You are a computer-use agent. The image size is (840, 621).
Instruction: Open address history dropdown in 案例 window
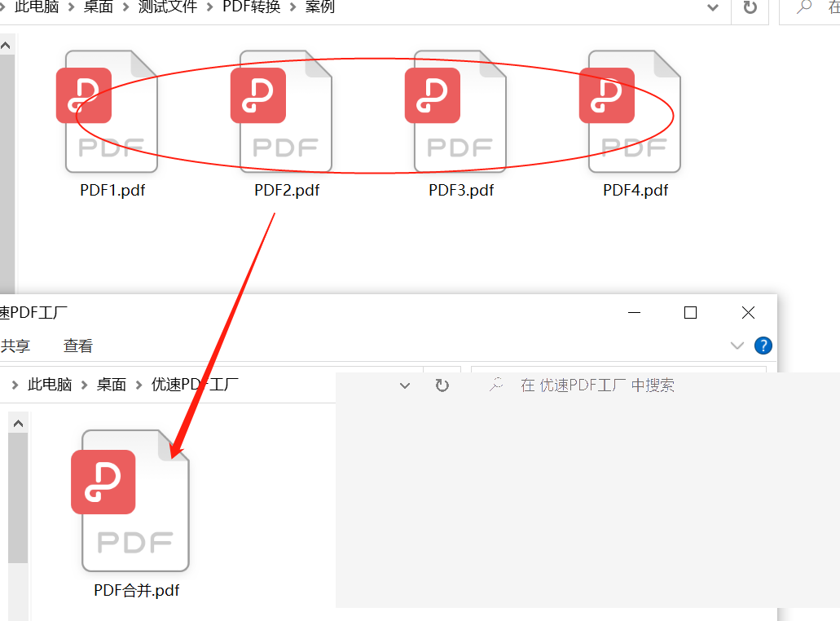713,7
